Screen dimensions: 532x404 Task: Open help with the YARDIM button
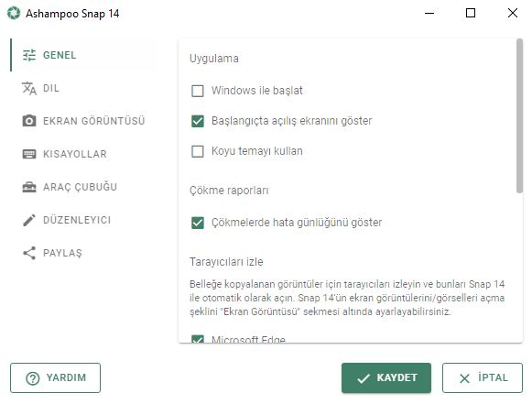tap(55, 377)
